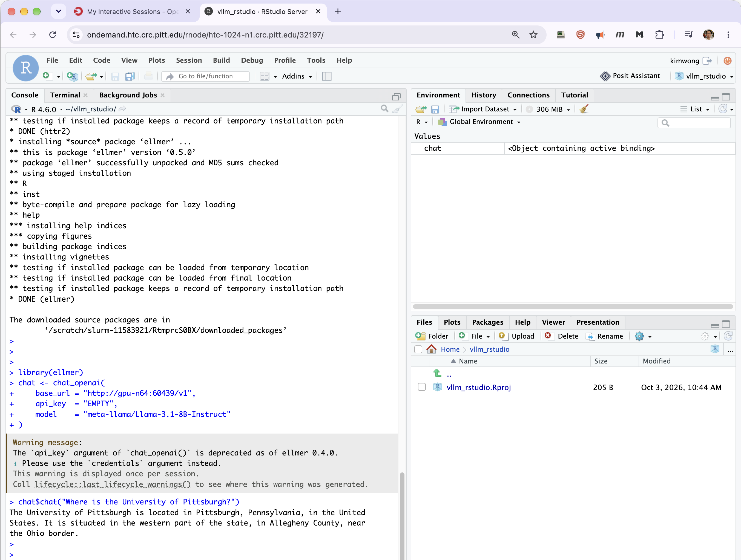The height and width of the screenshot is (560, 741).
Task: Click the Home breadcrumb link
Action: point(450,349)
